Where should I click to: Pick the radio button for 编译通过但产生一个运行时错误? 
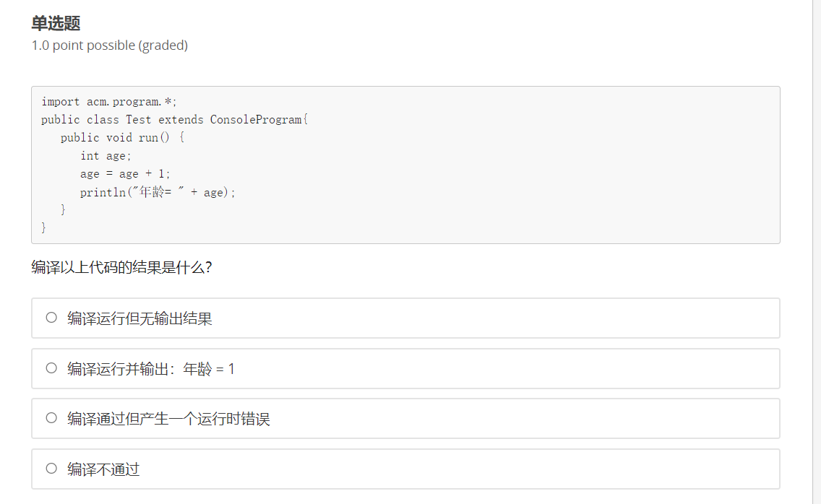[51, 418]
